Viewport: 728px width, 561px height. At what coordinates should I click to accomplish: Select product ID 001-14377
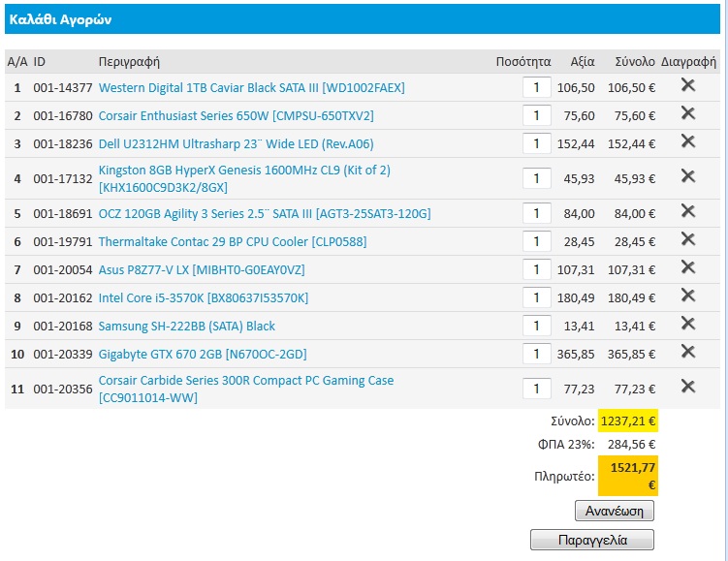tap(63, 88)
